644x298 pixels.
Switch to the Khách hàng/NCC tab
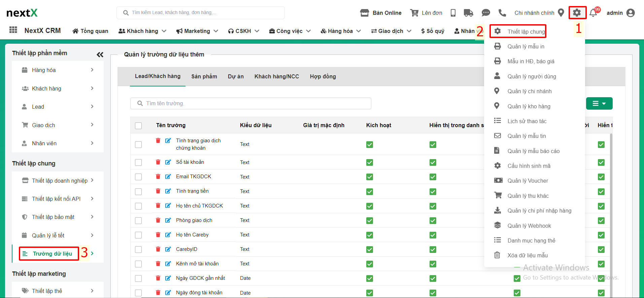(277, 76)
